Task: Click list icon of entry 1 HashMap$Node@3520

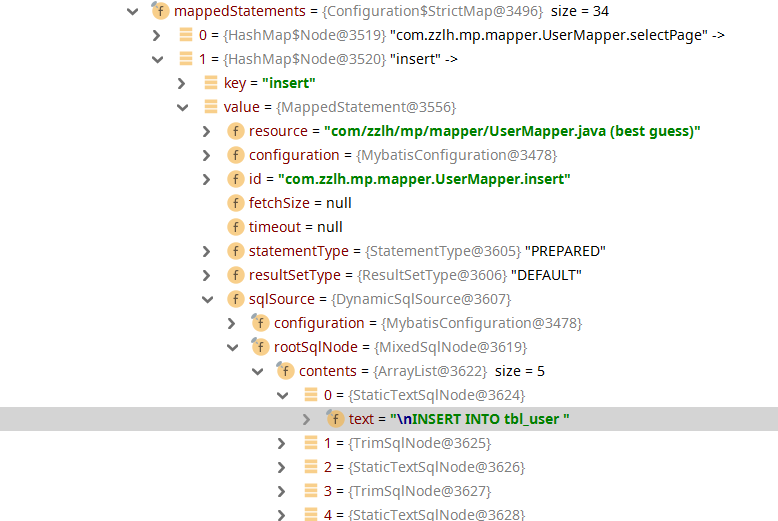Action: coord(186,59)
